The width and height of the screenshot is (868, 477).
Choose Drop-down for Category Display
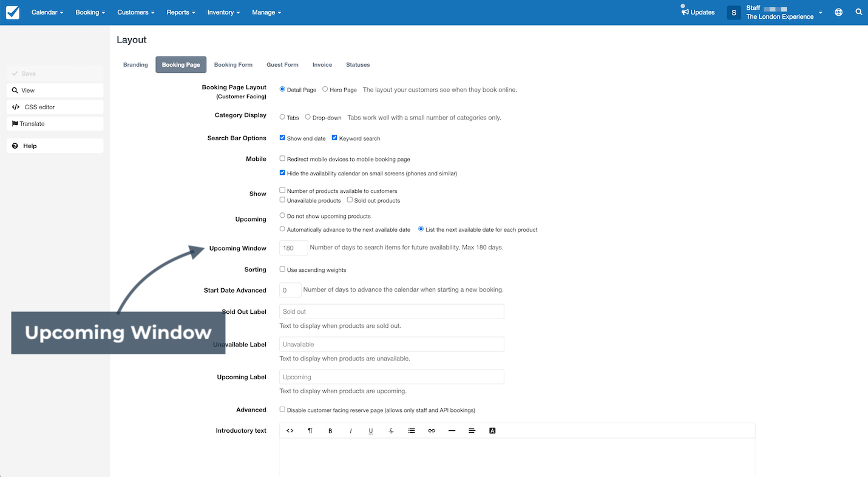pyautogui.click(x=308, y=117)
